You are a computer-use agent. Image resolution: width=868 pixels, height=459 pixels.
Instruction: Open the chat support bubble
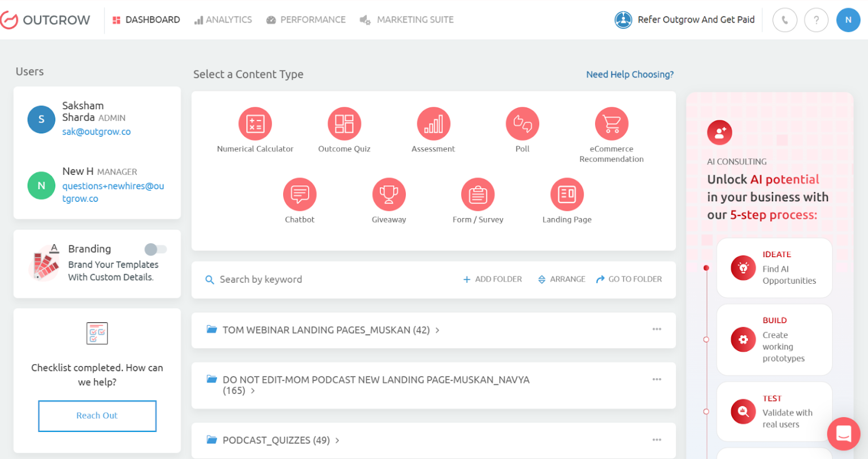point(843,434)
